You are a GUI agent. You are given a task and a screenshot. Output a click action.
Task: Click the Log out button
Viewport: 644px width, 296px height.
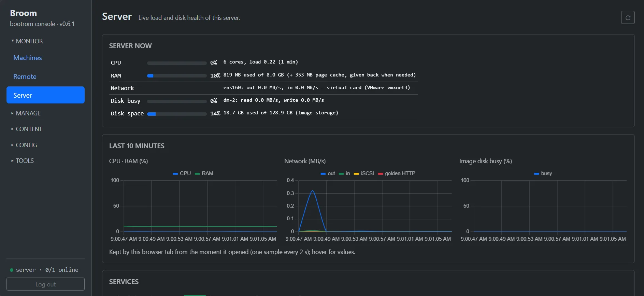point(45,284)
